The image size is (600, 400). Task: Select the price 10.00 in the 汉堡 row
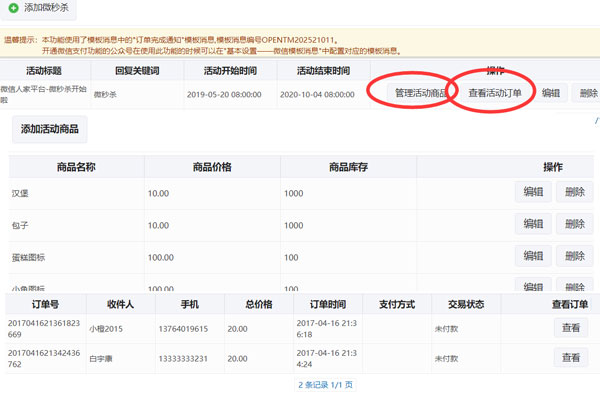(x=158, y=193)
